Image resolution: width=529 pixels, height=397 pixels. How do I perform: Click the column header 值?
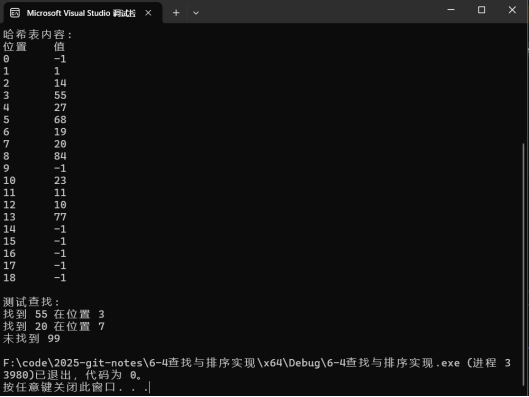pos(59,47)
